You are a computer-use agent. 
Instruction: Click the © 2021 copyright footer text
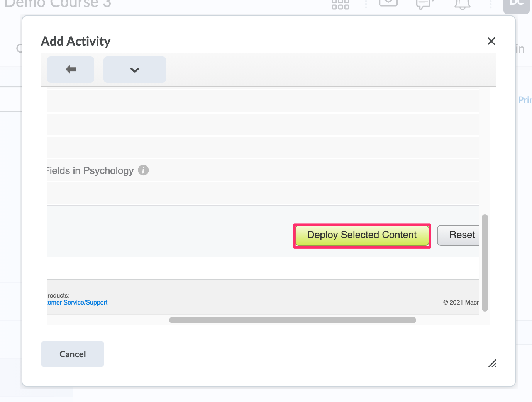point(461,302)
